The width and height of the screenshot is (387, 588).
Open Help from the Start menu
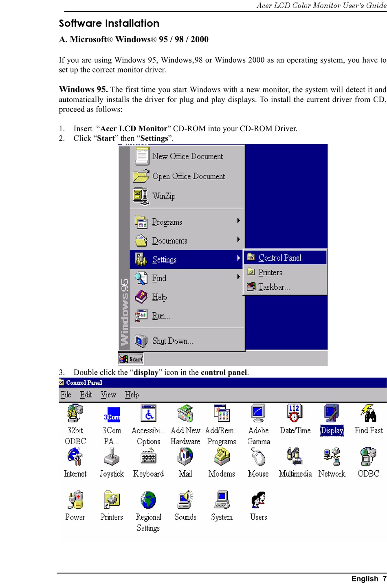click(x=187, y=297)
